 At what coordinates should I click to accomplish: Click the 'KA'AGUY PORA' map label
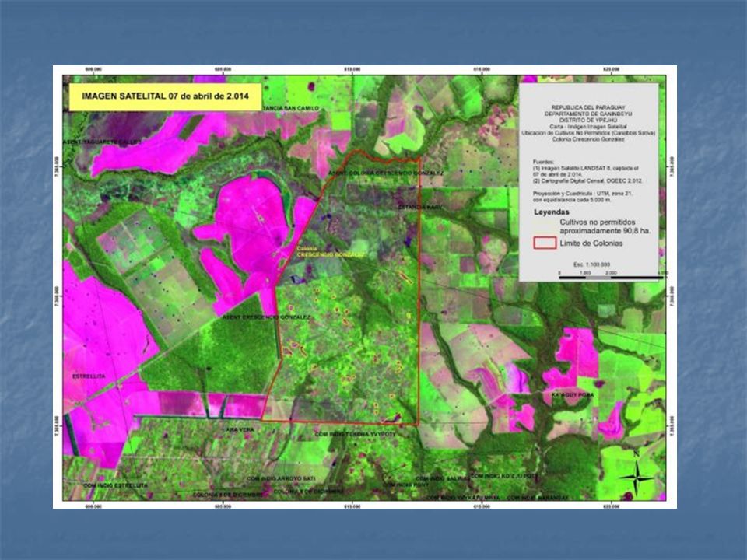[x=573, y=395]
